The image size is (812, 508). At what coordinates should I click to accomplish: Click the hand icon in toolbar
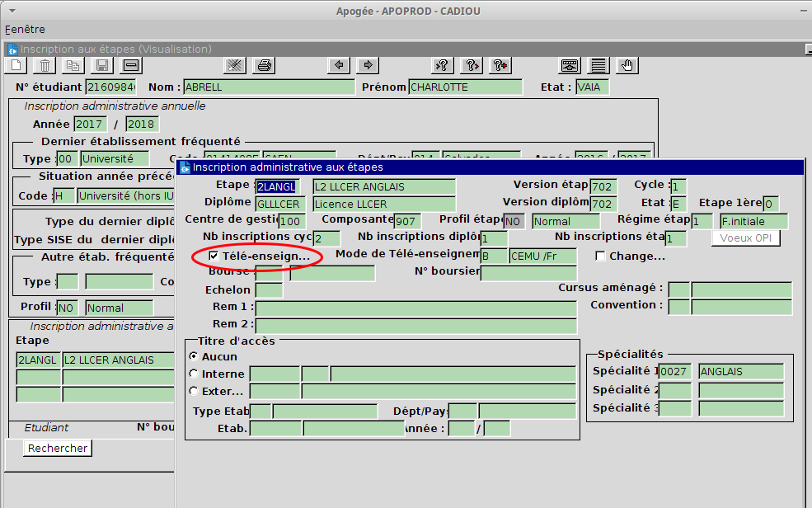point(627,65)
